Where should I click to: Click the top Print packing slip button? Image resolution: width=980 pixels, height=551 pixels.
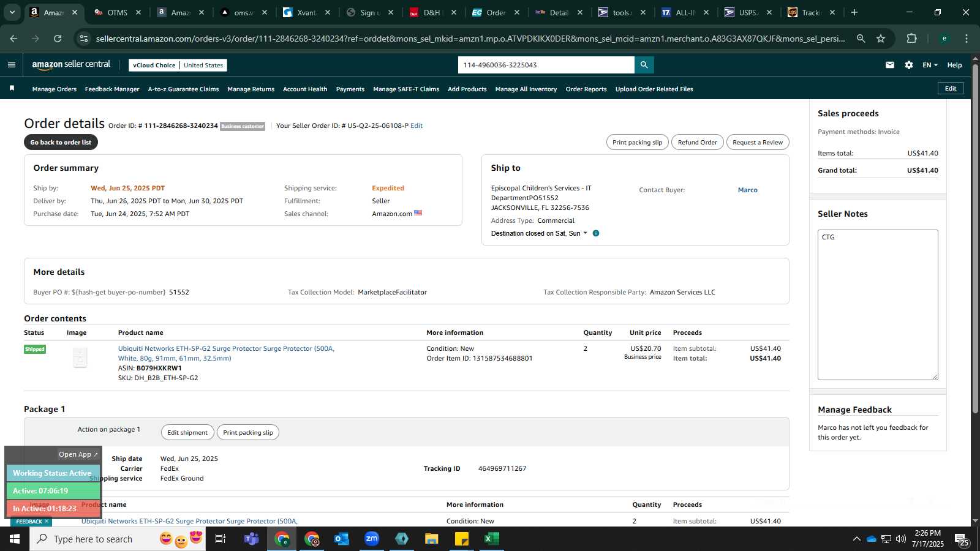point(638,142)
